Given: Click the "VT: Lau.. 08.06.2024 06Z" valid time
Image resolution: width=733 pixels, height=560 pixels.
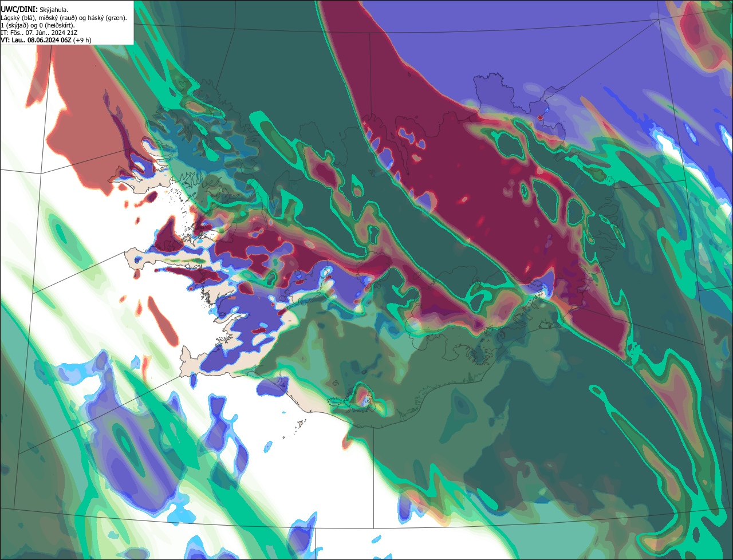Looking at the screenshot, I should 36,40.
